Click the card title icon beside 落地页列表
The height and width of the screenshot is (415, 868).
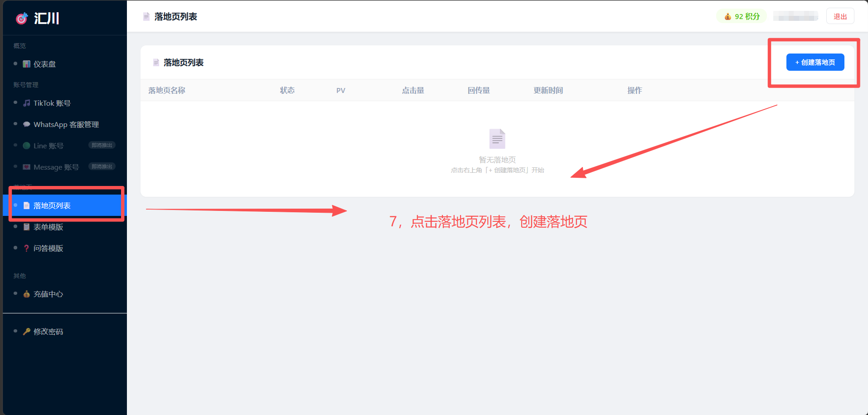coord(156,63)
